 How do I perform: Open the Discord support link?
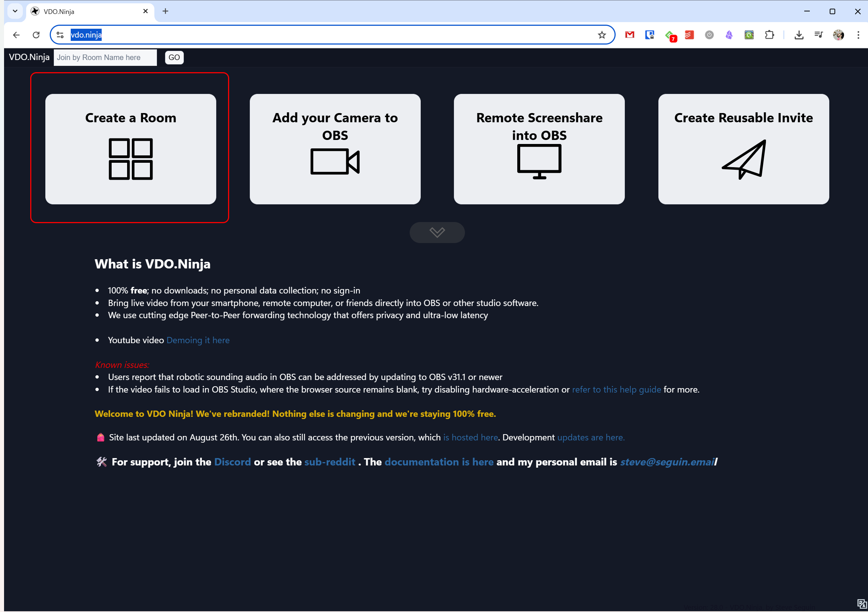click(x=232, y=462)
